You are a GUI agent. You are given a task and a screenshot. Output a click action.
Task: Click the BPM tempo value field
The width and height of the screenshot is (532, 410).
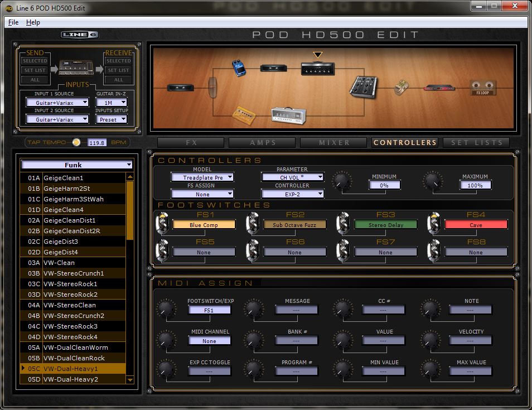pyautogui.click(x=96, y=143)
